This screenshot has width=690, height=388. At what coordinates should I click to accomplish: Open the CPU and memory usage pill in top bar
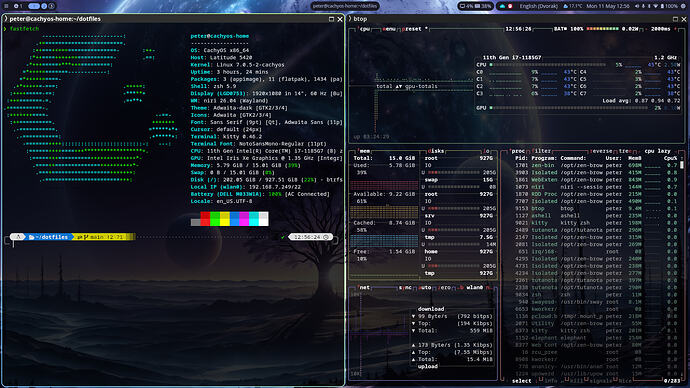tap(475, 6)
